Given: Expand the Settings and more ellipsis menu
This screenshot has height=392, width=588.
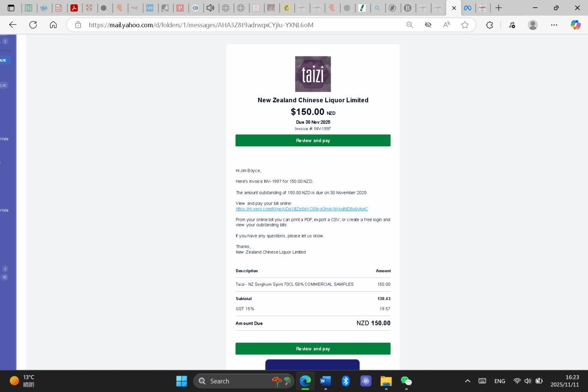Looking at the screenshot, I should coord(554,25).
